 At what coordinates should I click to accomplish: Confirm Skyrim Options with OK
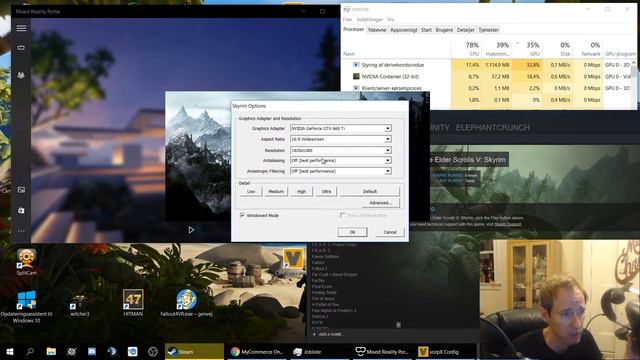point(352,232)
